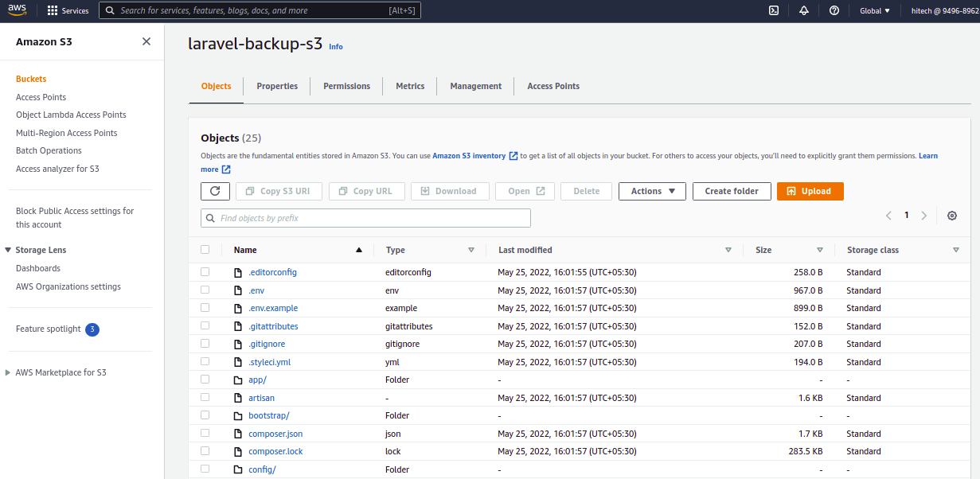This screenshot has width=980, height=479.
Task: Open the AWS home logo
Action: (18, 10)
